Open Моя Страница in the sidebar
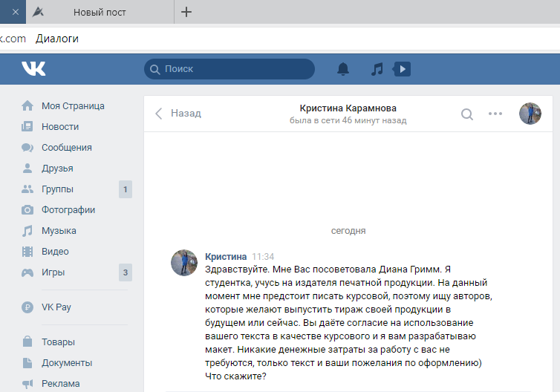 (73, 105)
